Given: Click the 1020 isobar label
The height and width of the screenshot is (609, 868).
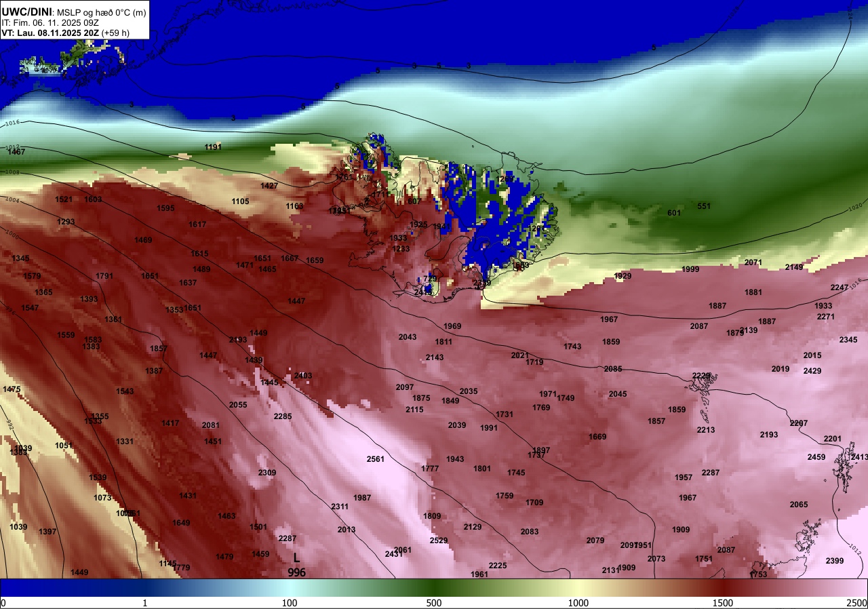Looking at the screenshot, I should [x=855, y=206].
